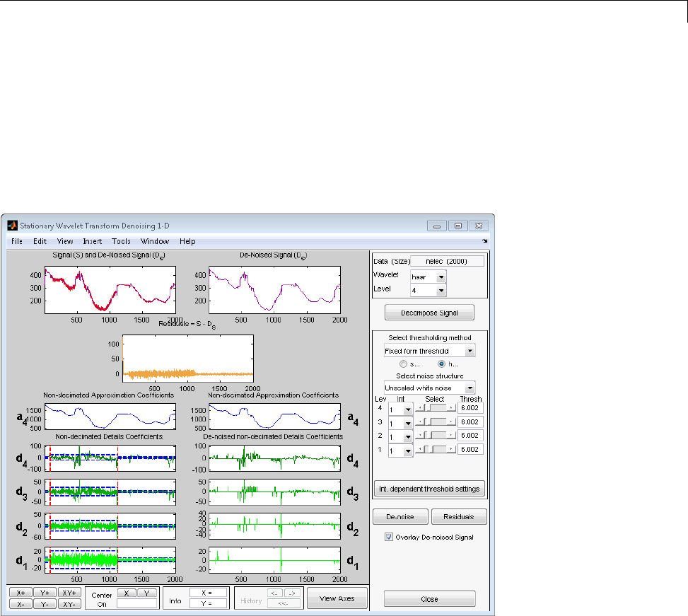Click the level 4 threshold slider
688x616 pixels.
(x=435, y=408)
